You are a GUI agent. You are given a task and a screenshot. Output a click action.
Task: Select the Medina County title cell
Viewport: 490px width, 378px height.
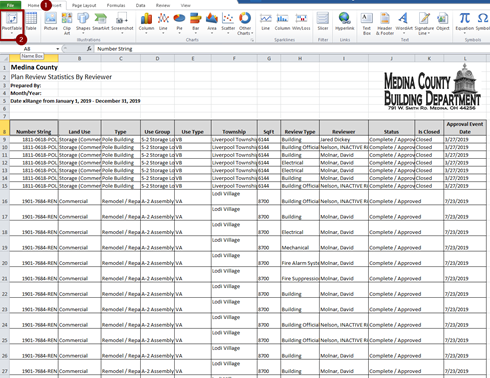coord(34,67)
